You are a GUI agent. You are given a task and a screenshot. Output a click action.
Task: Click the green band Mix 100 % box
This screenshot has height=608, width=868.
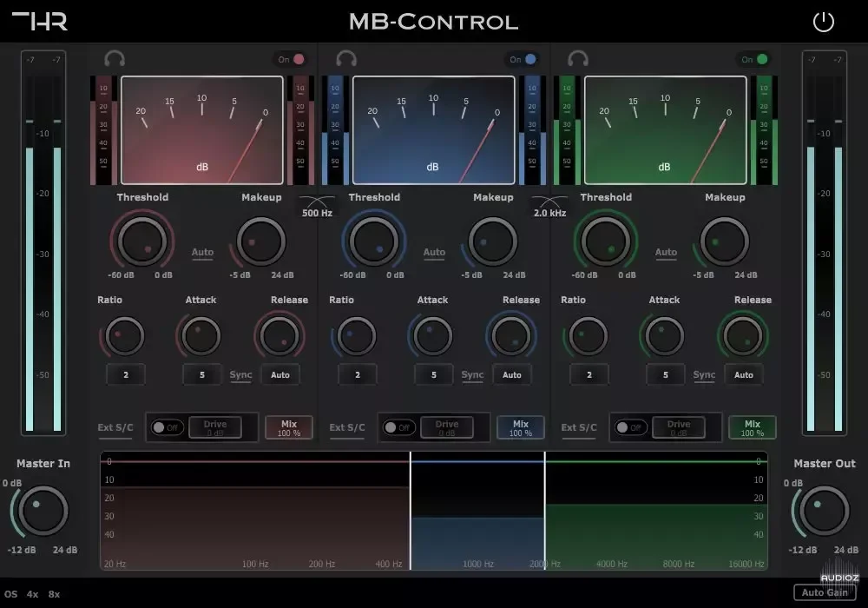(753, 427)
